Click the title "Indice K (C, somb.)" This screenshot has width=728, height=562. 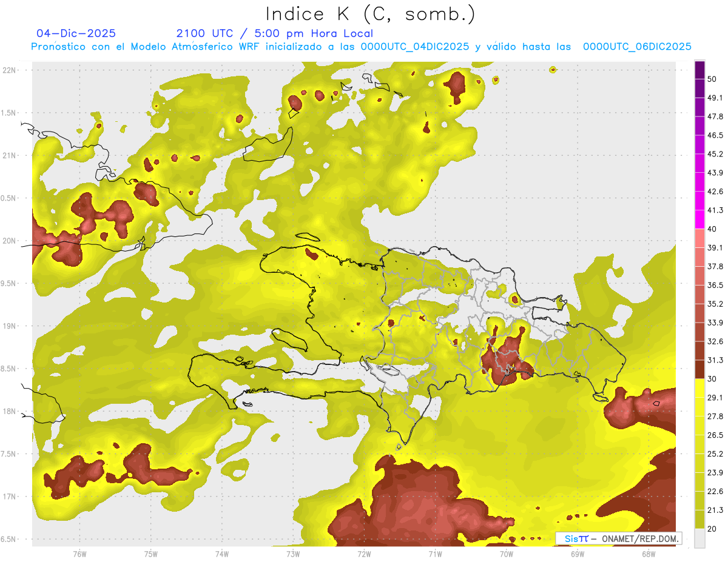coord(371,14)
